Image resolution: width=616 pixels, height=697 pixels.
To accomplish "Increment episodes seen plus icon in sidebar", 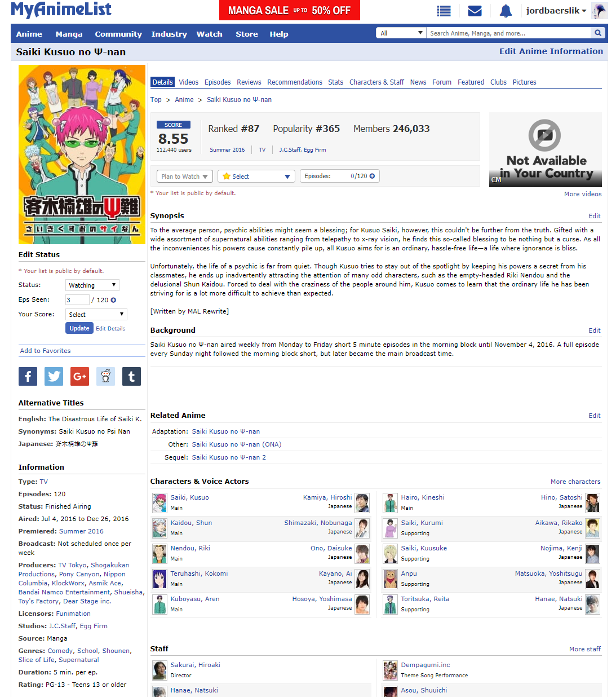I will click(x=113, y=300).
